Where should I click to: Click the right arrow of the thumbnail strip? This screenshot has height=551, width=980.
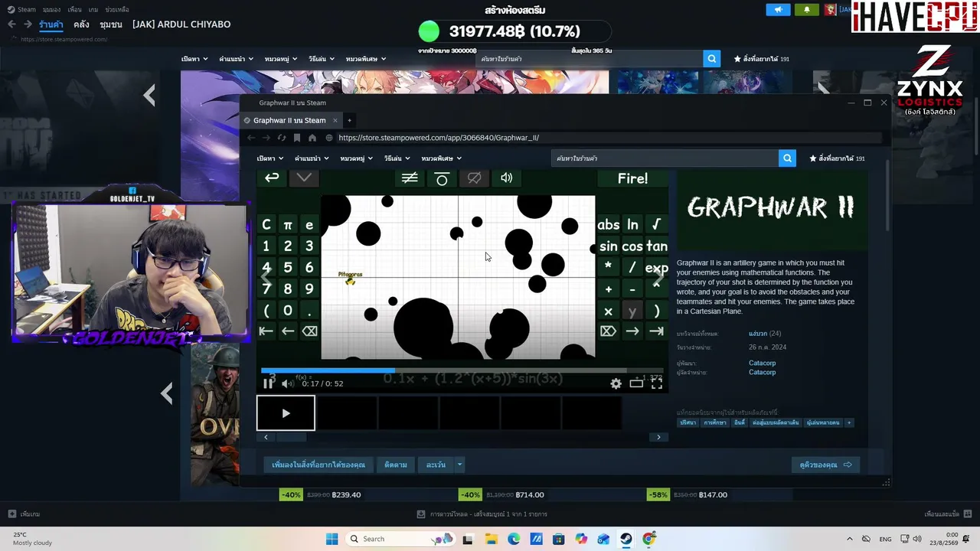[x=658, y=437]
